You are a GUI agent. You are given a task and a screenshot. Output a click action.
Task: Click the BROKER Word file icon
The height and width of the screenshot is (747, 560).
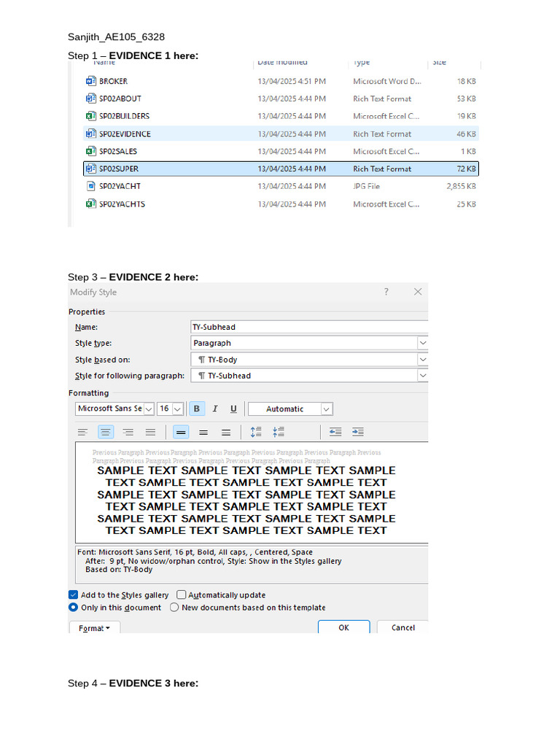[x=90, y=81]
